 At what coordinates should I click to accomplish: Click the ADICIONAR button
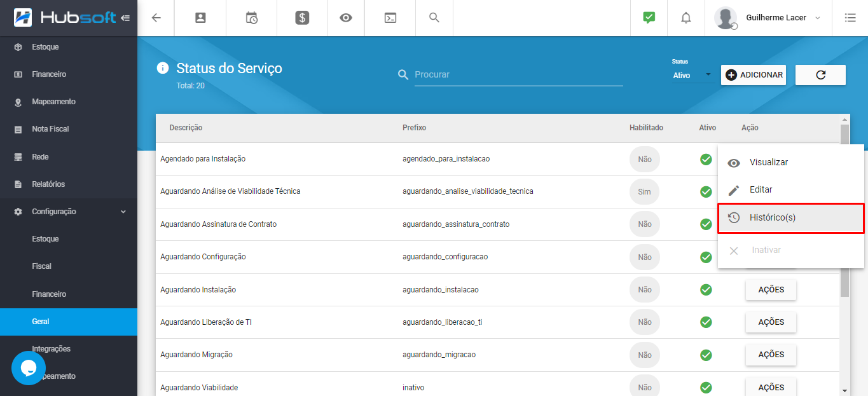[x=754, y=75]
